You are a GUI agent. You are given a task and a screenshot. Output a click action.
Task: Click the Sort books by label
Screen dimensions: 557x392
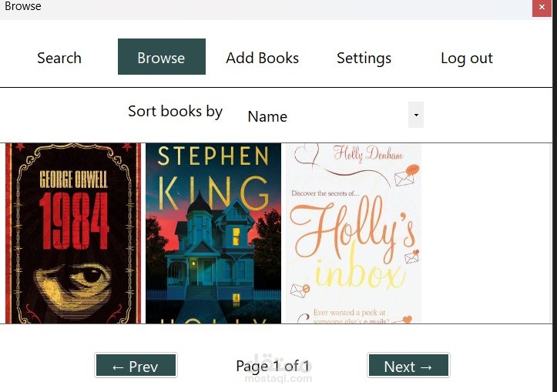tap(175, 112)
